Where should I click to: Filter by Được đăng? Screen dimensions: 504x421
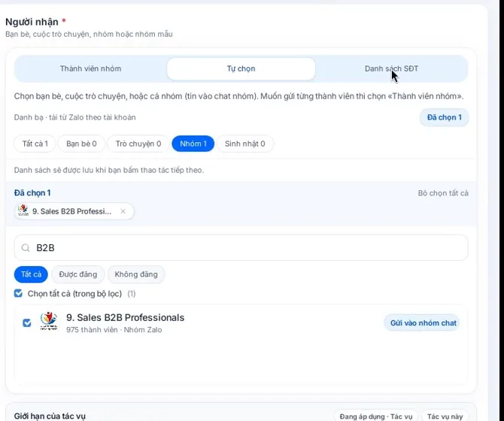pyautogui.click(x=77, y=274)
